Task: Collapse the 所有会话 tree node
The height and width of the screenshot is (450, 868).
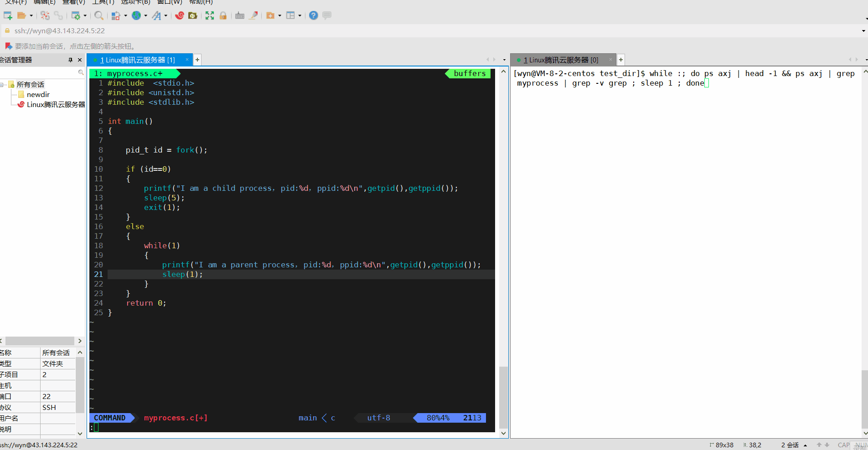Action: (2, 85)
